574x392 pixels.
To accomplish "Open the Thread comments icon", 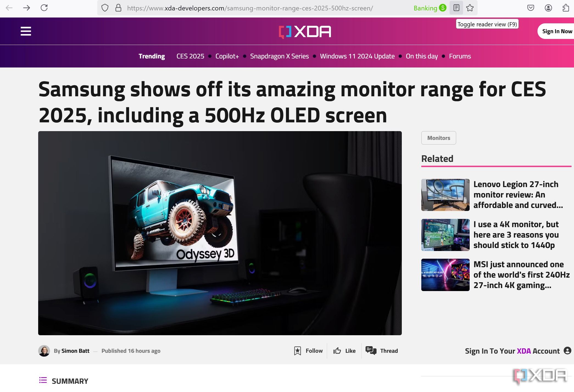I will (x=371, y=351).
